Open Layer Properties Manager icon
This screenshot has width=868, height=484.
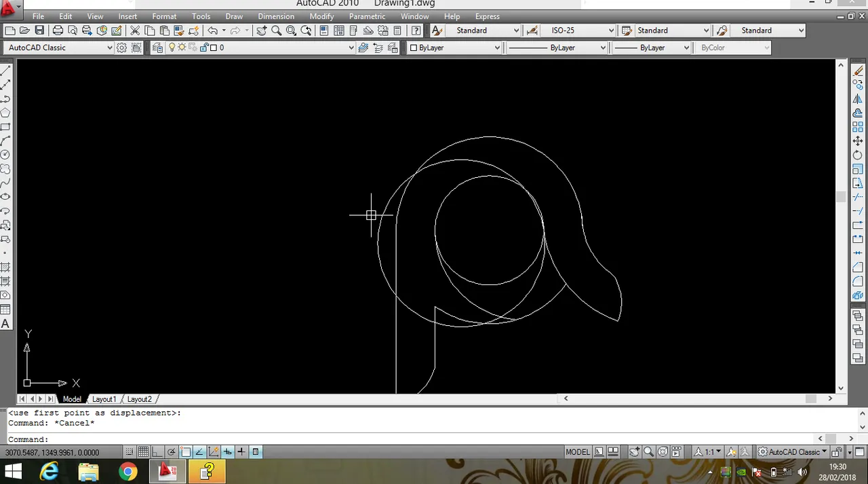coord(158,48)
